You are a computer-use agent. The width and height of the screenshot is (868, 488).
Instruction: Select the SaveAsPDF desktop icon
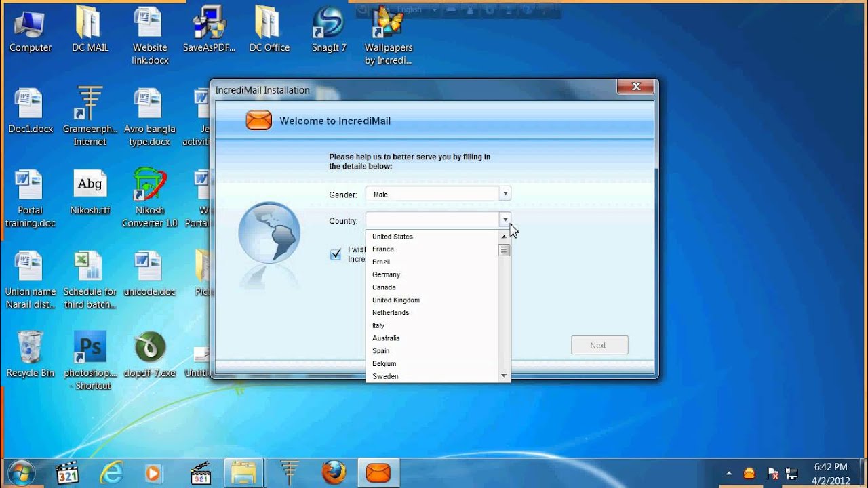(209, 30)
